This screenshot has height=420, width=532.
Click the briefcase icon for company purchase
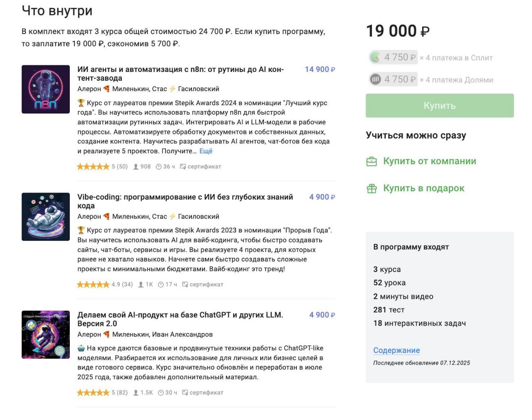click(x=372, y=161)
